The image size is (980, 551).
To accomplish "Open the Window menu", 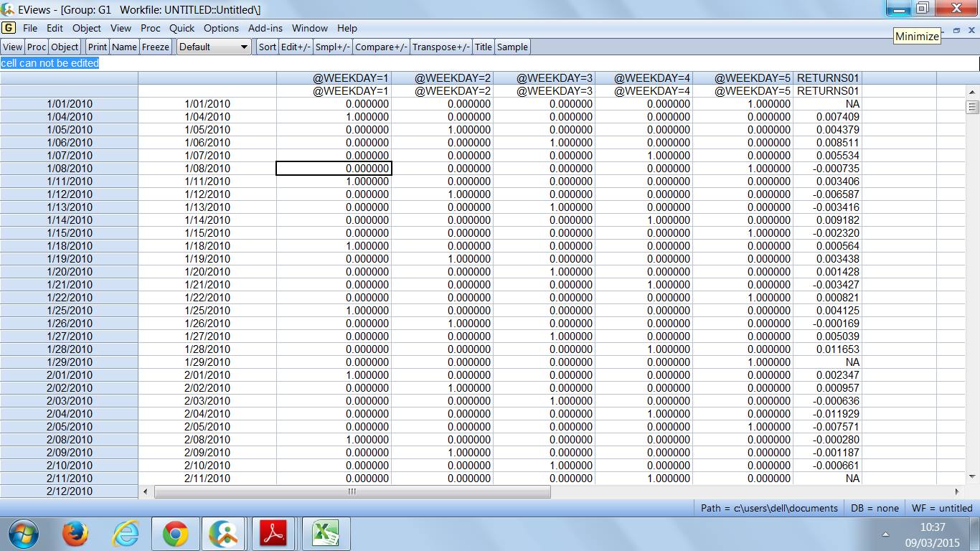I will [310, 28].
